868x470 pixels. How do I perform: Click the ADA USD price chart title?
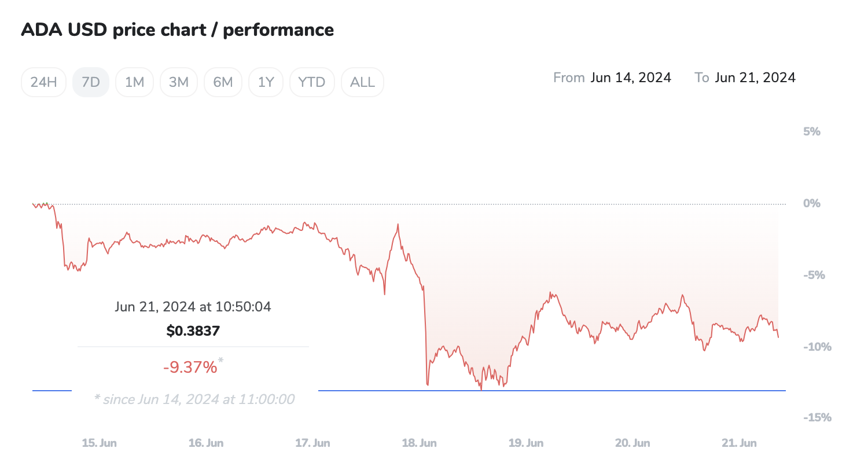tap(177, 30)
